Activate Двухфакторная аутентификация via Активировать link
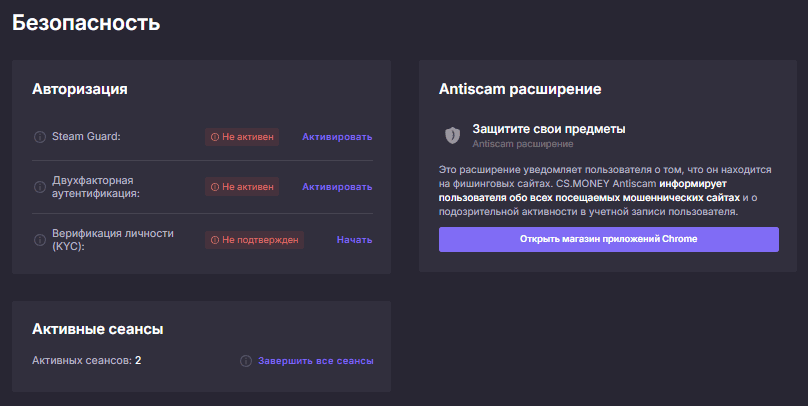The width and height of the screenshot is (808, 406). [x=337, y=186]
